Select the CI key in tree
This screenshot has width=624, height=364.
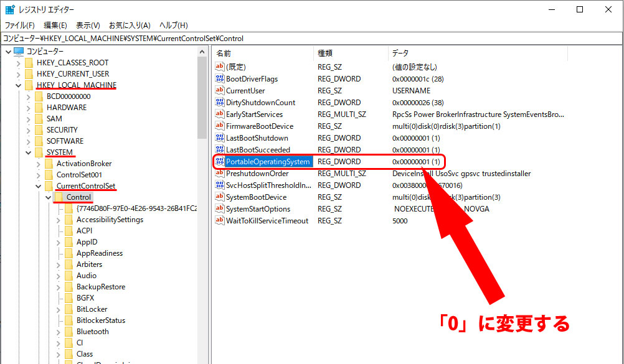80,342
